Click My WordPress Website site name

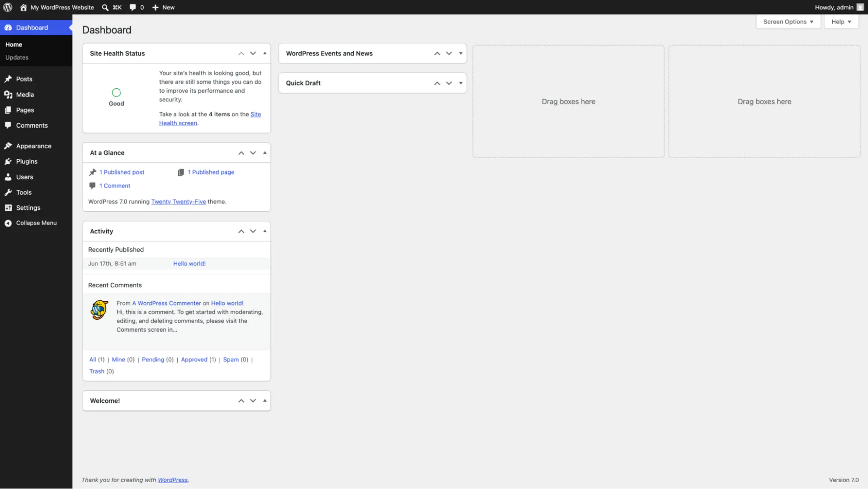point(62,7)
